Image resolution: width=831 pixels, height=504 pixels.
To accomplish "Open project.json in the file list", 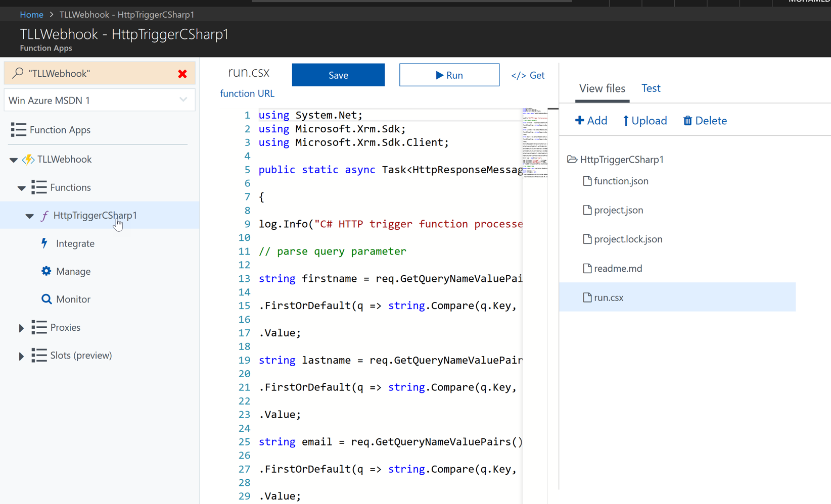I will click(619, 210).
